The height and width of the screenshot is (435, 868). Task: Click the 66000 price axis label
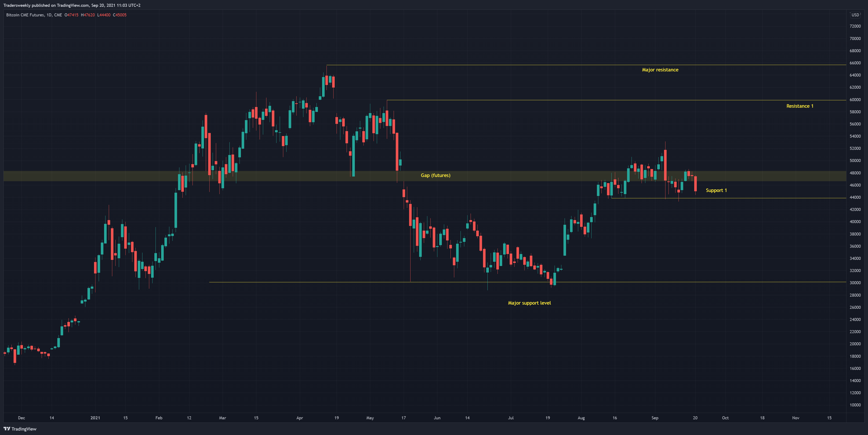(x=855, y=63)
